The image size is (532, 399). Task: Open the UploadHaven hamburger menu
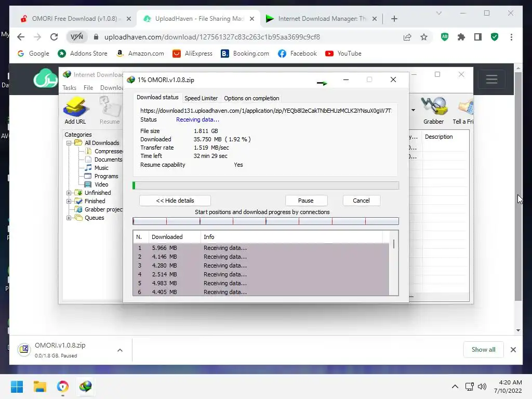pyautogui.click(x=491, y=79)
